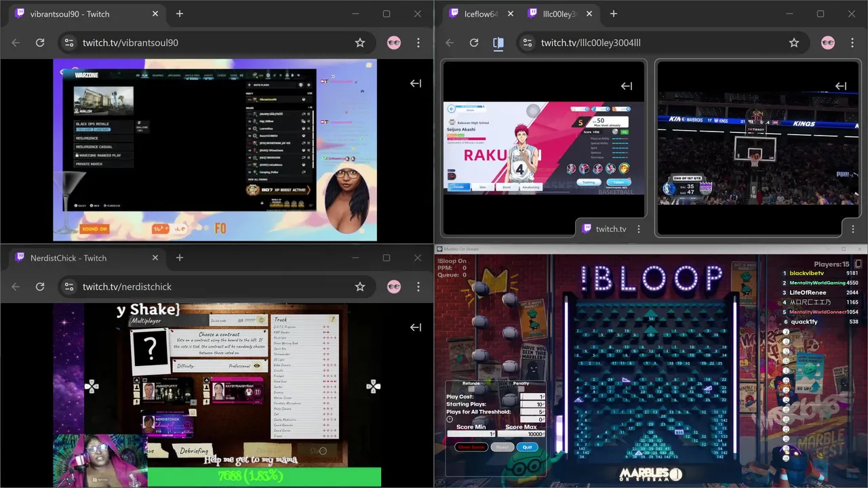
Task: Bookmark the nerdistchick page with star
Action: (x=360, y=287)
